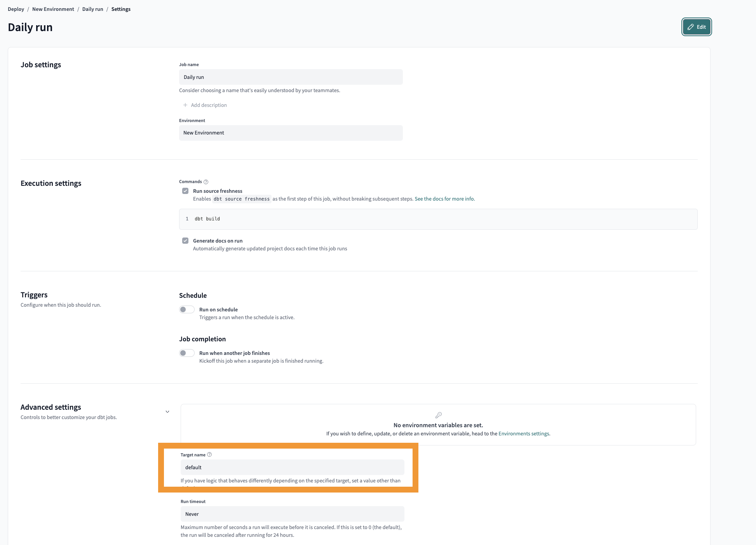The height and width of the screenshot is (545, 756).
Task: Click the Edit pencil icon
Action: [690, 27]
